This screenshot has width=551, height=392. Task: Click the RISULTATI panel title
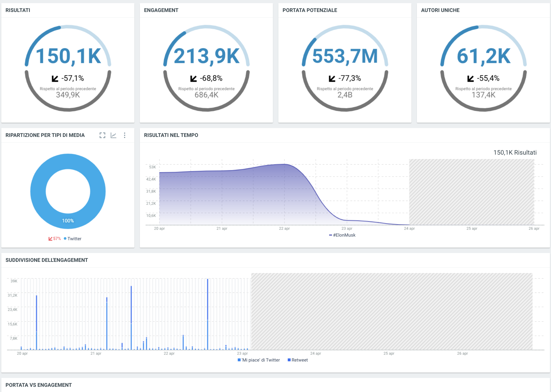point(18,10)
